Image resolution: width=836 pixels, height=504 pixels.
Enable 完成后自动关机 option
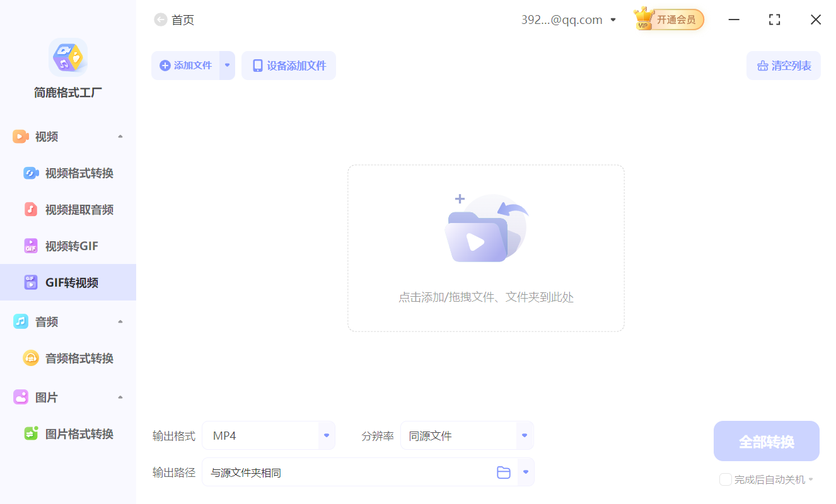[x=725, y=479]
